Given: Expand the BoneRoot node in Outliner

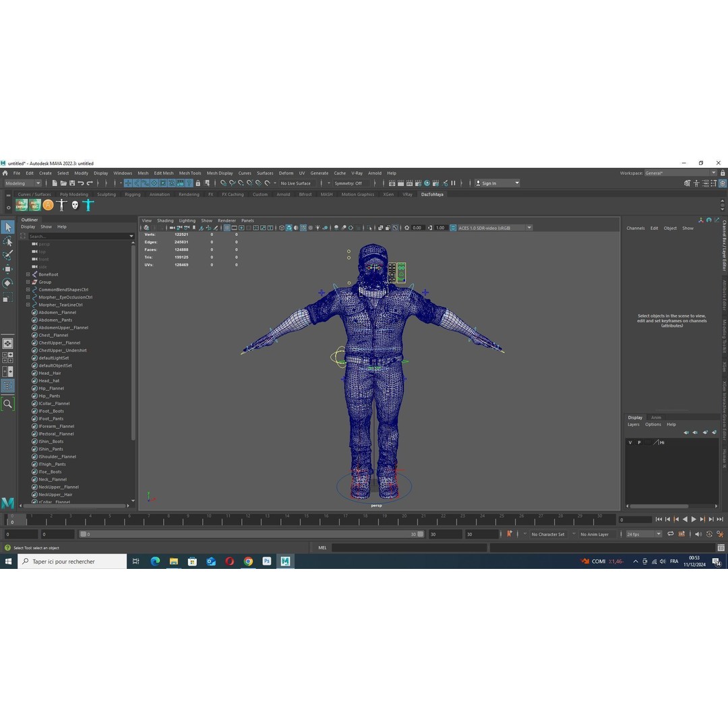Looking at the screenshot, I should coord(28,274).
